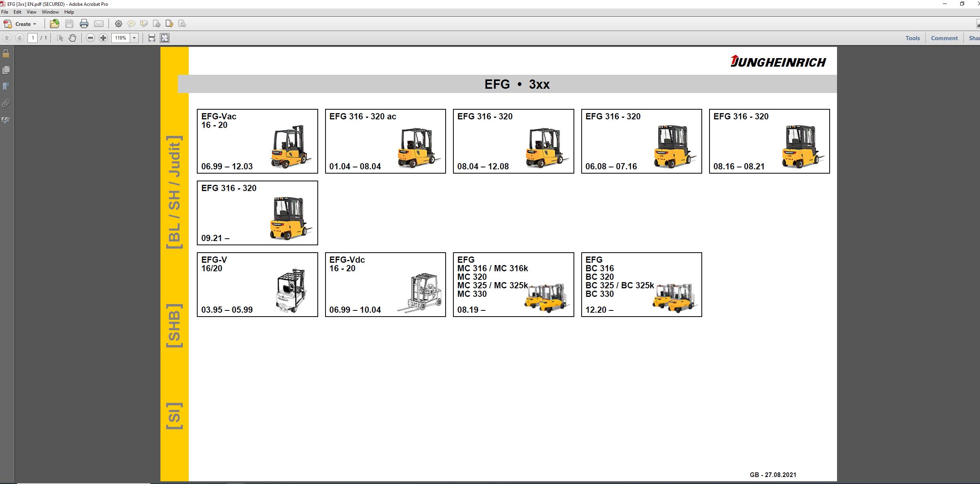This screenshot has height=484, width=980.
Task: Show page thumbnails panel
Action: click(6, 70)
